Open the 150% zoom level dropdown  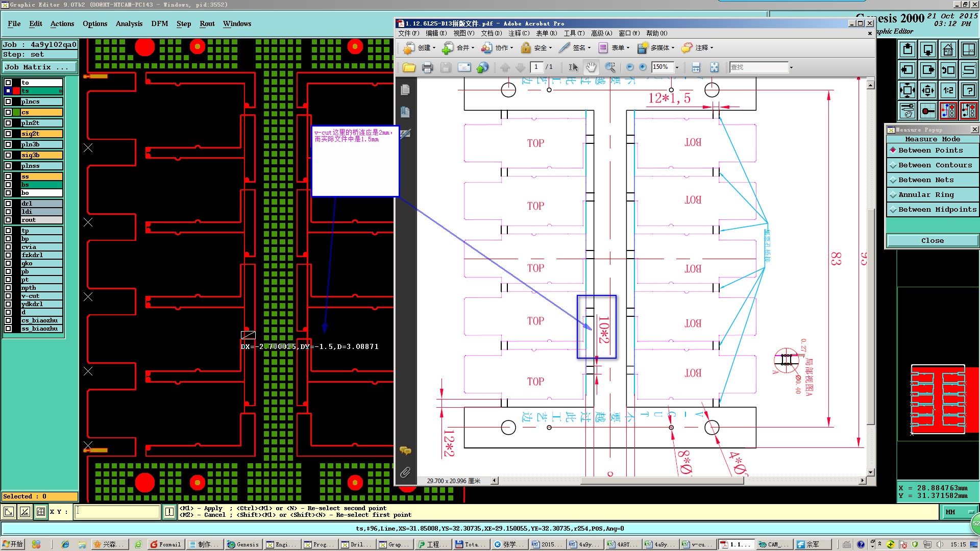(x=677, y=67)
